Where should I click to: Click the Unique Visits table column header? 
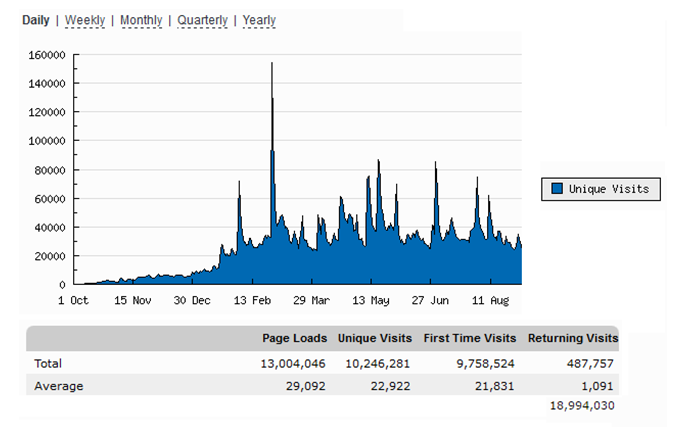click(x=374, y=338)
